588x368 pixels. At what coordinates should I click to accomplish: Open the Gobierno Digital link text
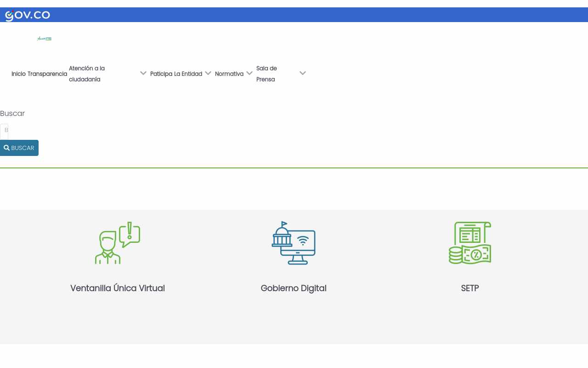tap(294, 288)
